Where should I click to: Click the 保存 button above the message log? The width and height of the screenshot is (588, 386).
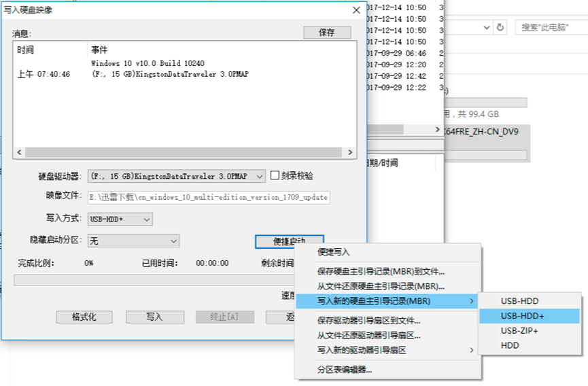click(x=327, y=33)
